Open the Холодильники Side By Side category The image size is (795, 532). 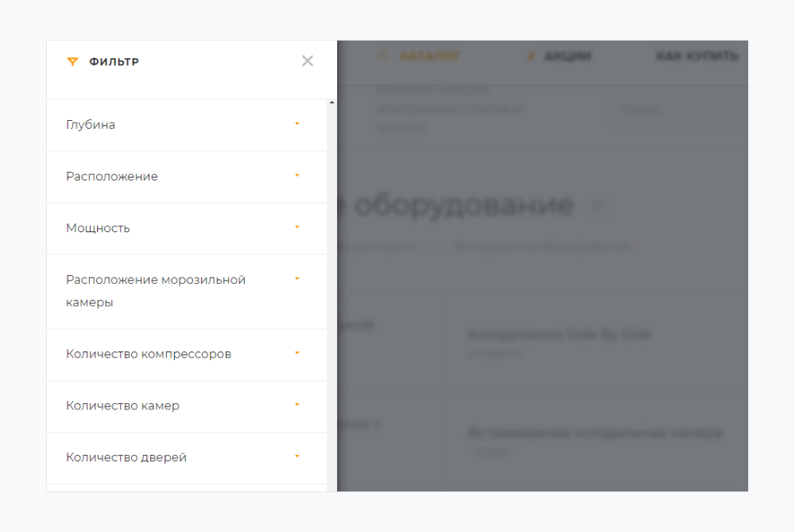[x=559, y=335]
